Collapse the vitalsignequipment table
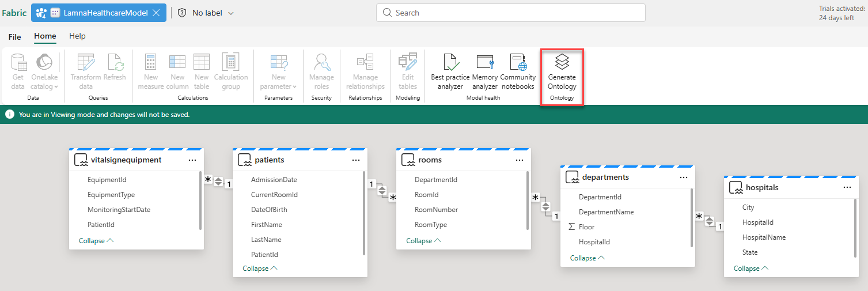 [x=96, y=241]
